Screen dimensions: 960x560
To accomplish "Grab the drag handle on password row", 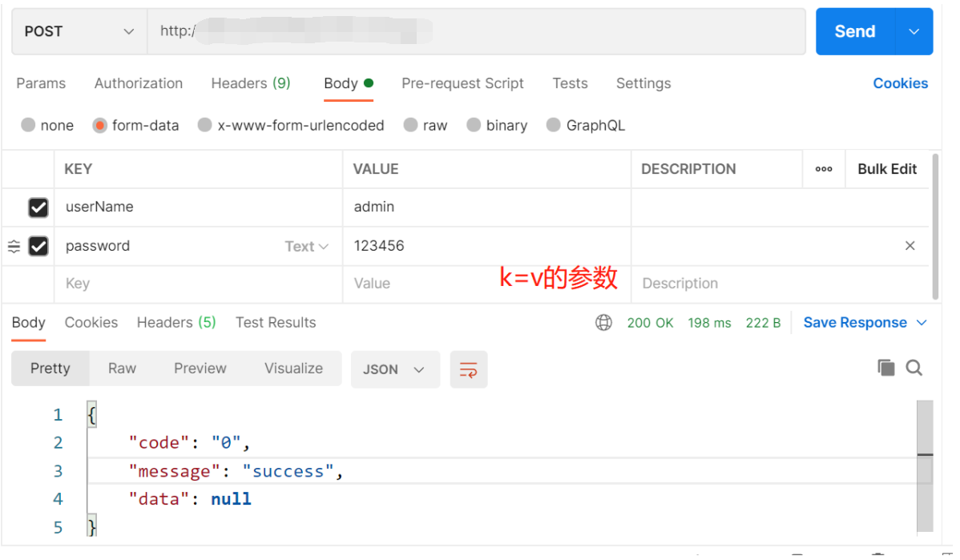I will click(14, 247).
